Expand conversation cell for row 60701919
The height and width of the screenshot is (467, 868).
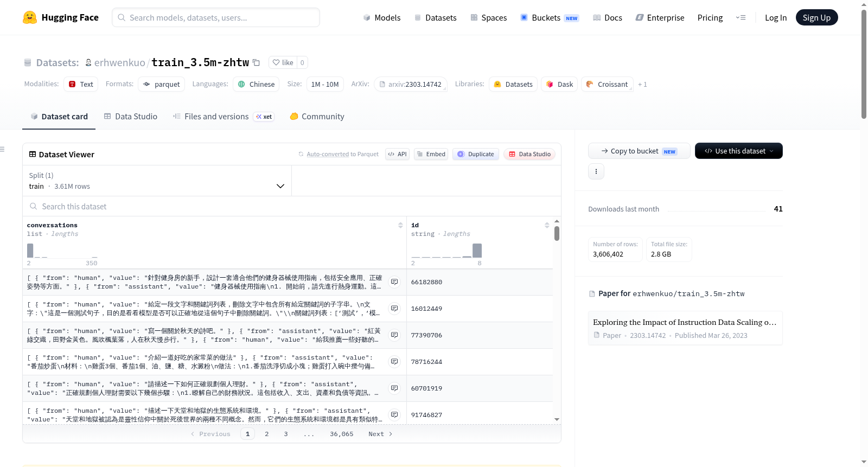[x=394, y=388]
